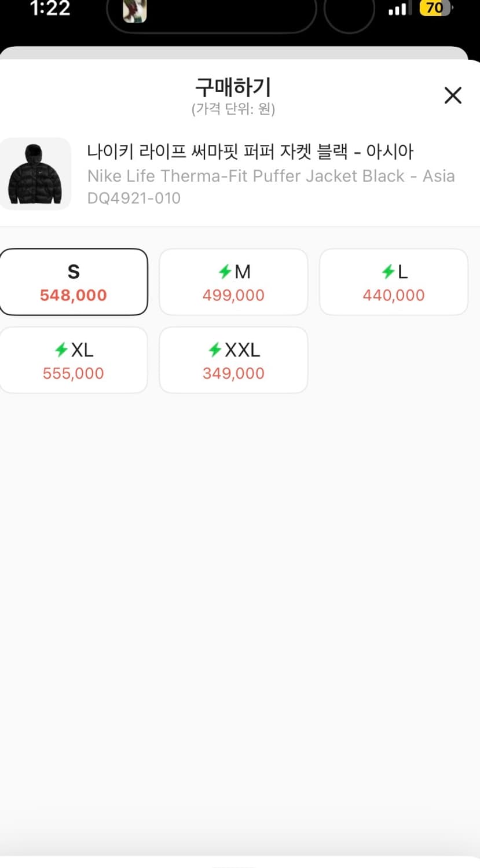Select the XL size label
This screenshot has height=868, width=480.
click(x=82, y=350)
